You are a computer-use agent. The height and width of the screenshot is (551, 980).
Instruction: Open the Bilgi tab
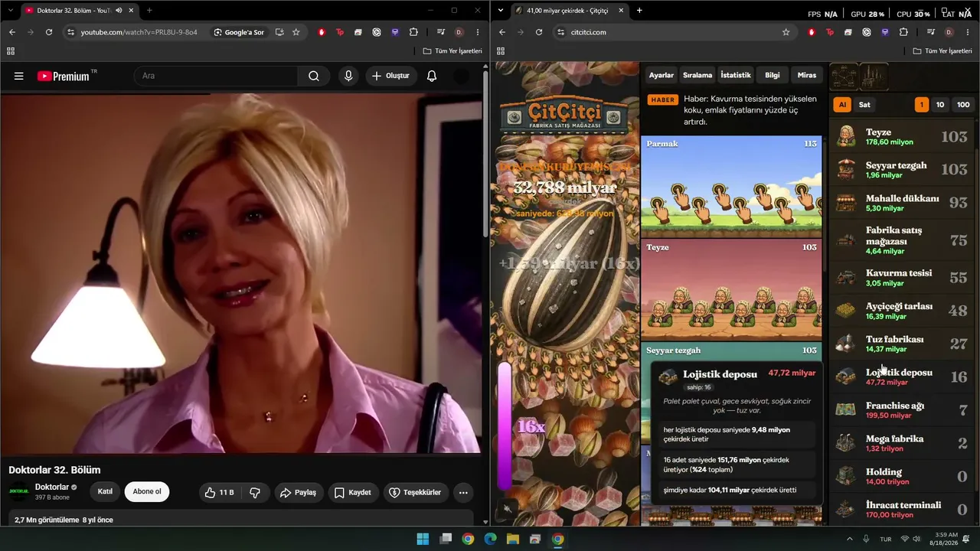(773, 75)
